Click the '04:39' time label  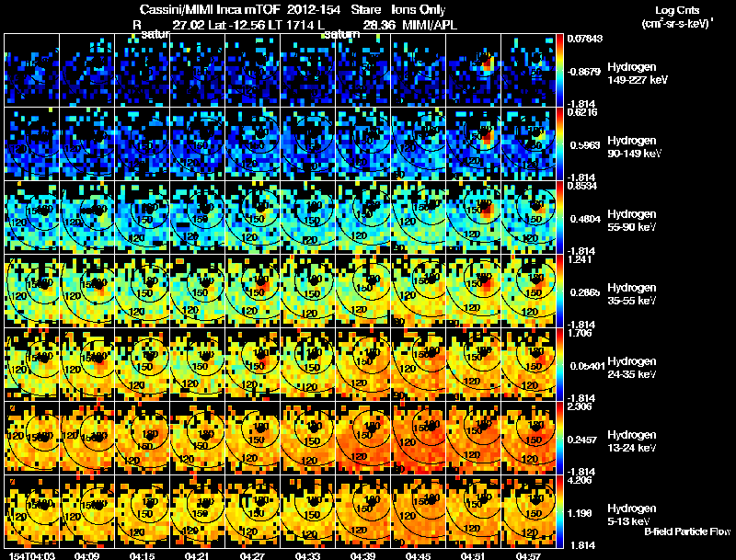point(362,555)
